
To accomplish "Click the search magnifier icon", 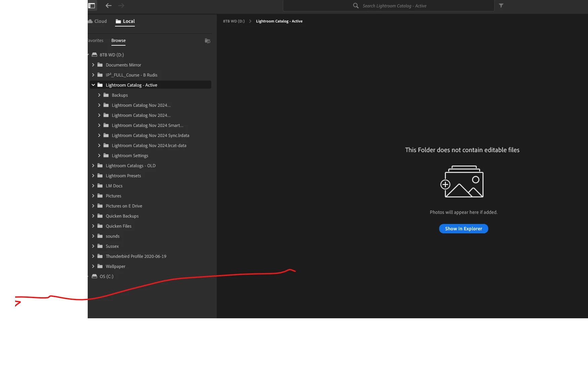I will click(x=356, y=6).
